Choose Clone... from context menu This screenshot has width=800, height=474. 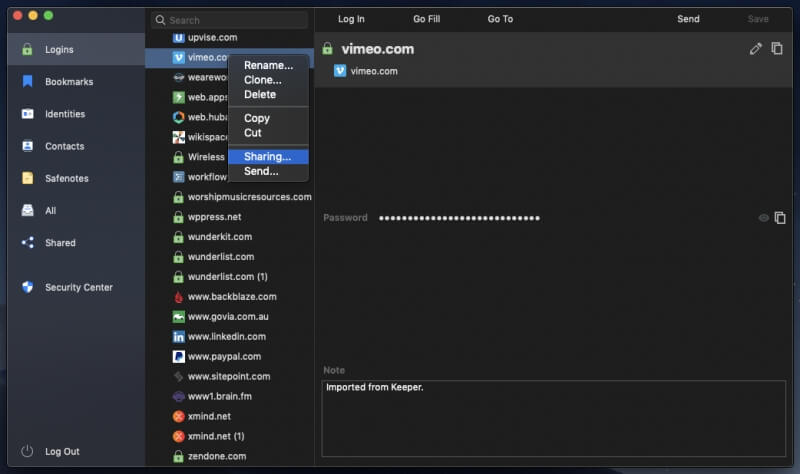(268, 80)
